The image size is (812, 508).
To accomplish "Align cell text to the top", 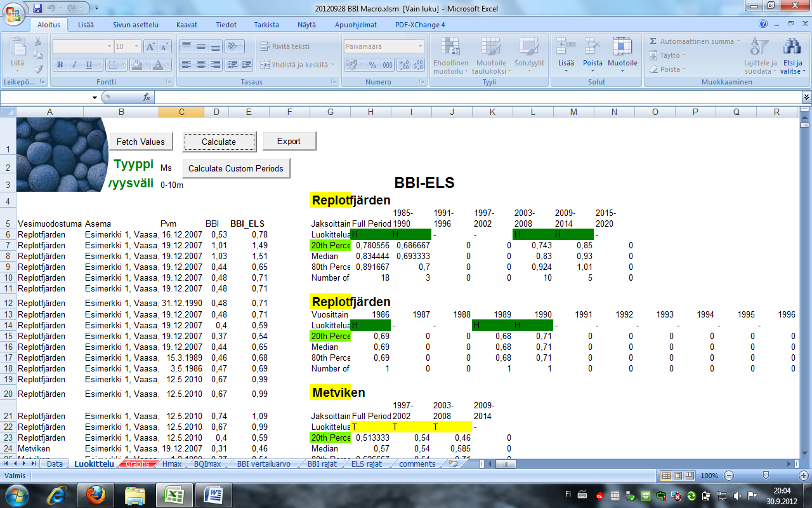I will tap(187, 46).
